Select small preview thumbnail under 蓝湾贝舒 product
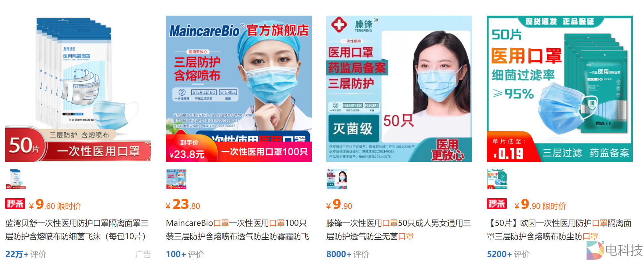The height and width of the screenshot is (262, 644). point(16,179)
